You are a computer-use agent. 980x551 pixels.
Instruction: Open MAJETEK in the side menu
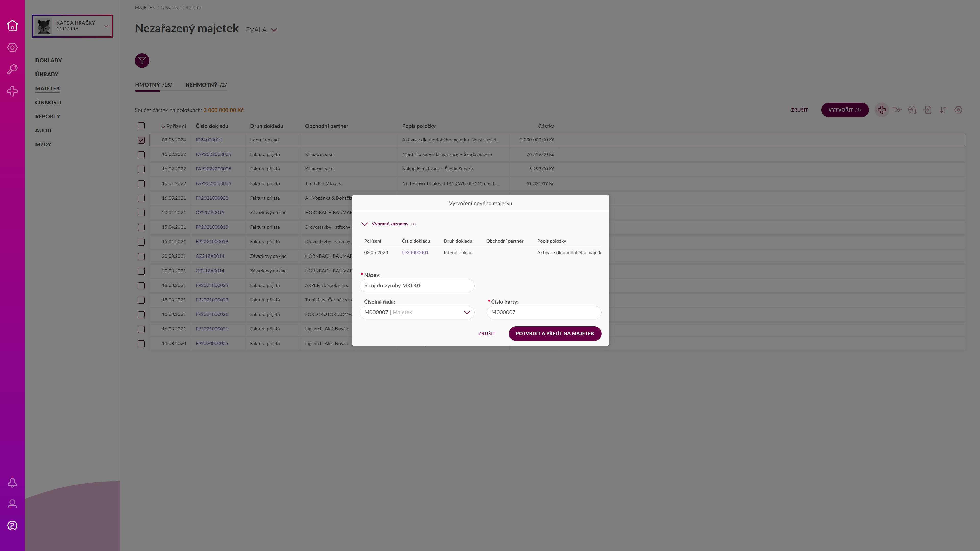(x=47, y=89)
